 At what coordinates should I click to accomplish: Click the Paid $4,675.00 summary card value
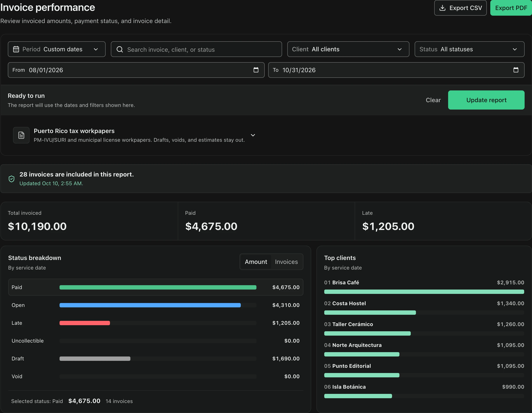(x=211, y=226)
